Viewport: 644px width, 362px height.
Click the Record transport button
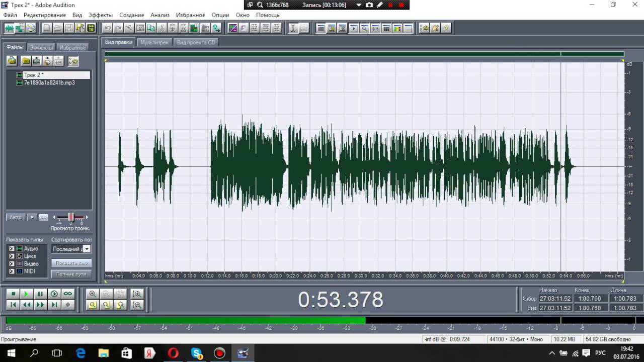pos(67,305)
